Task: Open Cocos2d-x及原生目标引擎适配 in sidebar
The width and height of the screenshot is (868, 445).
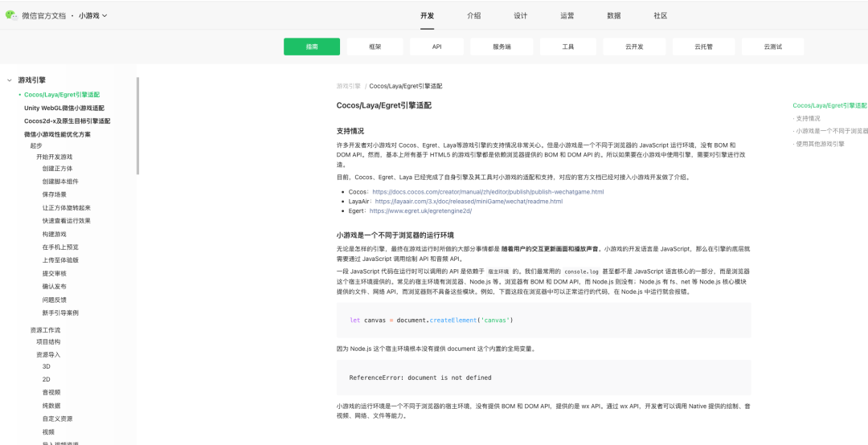Action: tap(67, 120)
